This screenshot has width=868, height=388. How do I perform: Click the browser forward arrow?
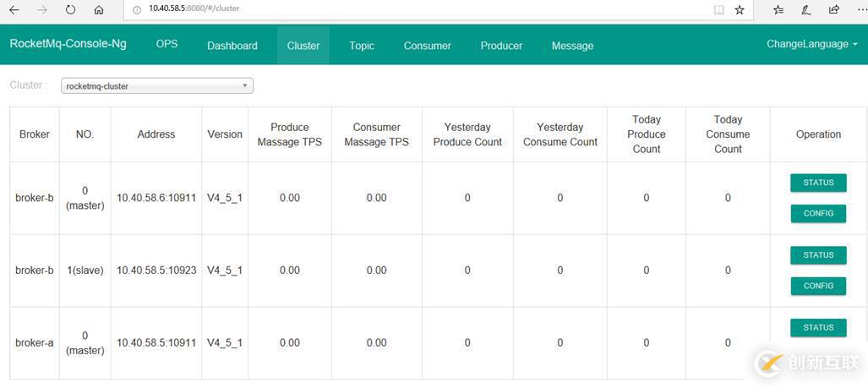tap(42, 9)
